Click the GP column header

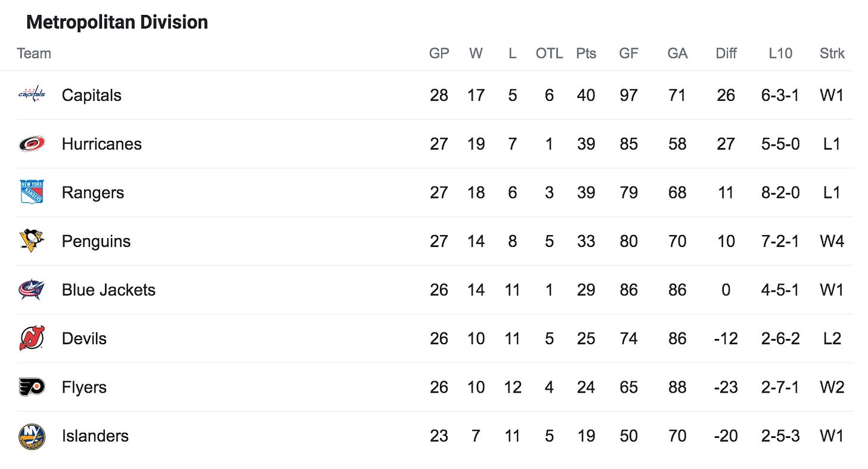point(439,53)
